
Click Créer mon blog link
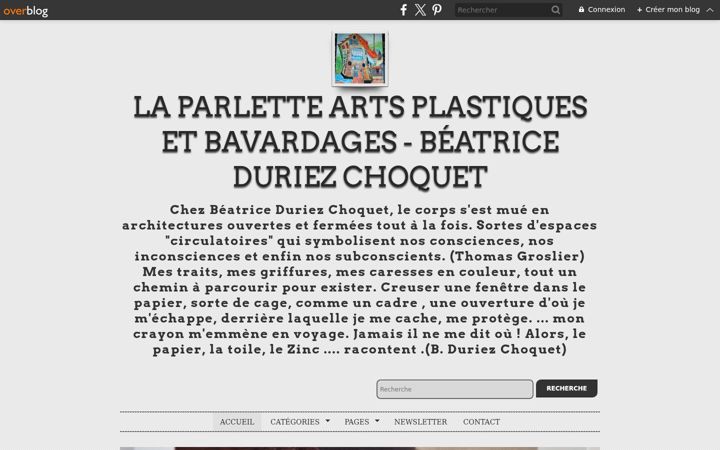[x=668, y=10]
